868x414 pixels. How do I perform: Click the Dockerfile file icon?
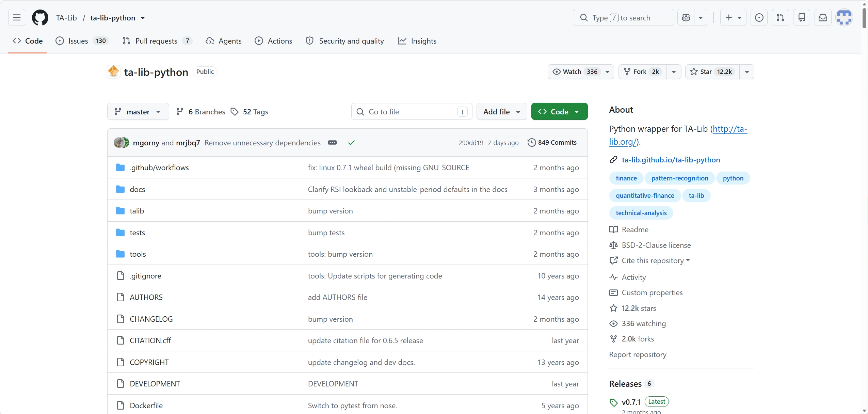(x=120, y=405)
